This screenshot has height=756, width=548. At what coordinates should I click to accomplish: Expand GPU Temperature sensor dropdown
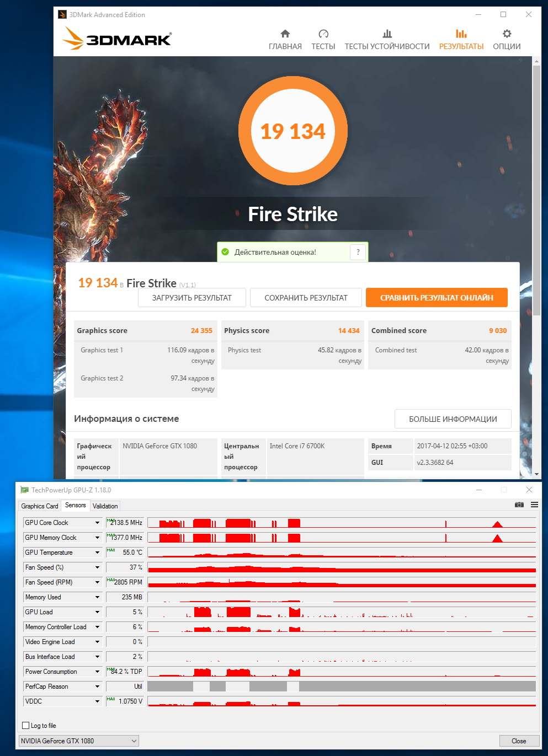click(97, 553)
